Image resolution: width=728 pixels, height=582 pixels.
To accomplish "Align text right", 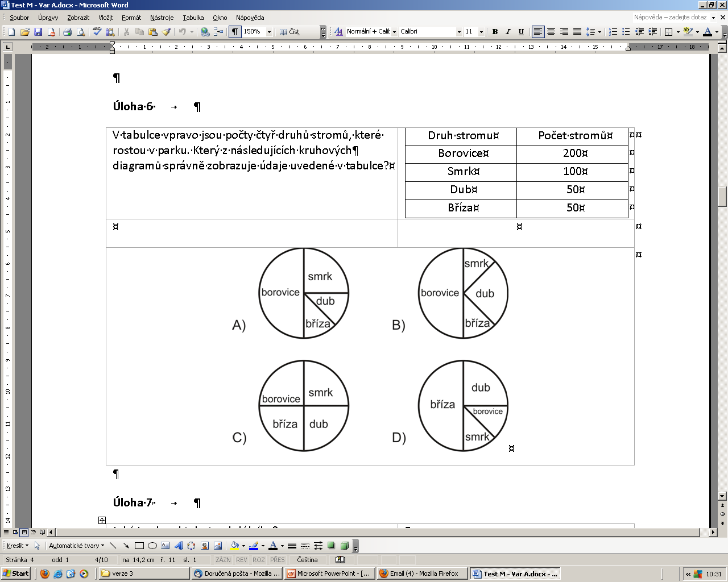I will [x=564, y=32].
